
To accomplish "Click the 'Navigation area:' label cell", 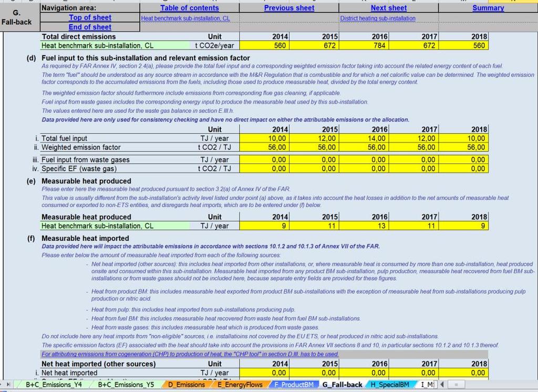I will pos(90,8).
